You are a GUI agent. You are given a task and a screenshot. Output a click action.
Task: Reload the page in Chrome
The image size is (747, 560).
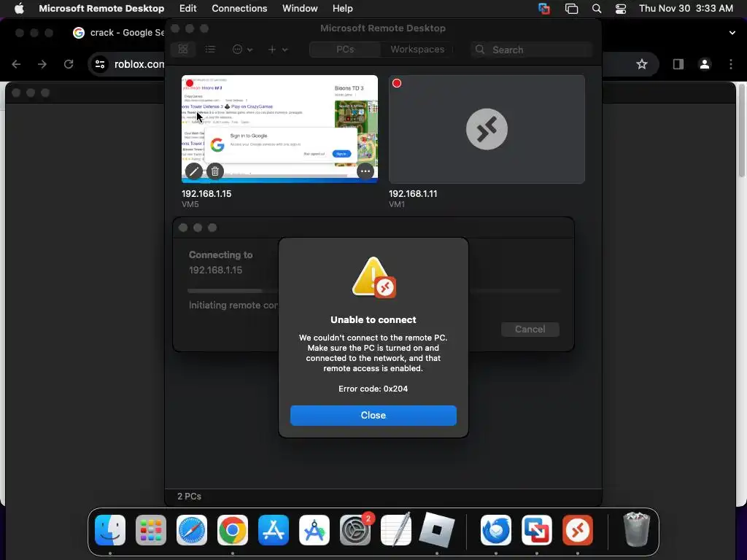(x=69, y=64)
